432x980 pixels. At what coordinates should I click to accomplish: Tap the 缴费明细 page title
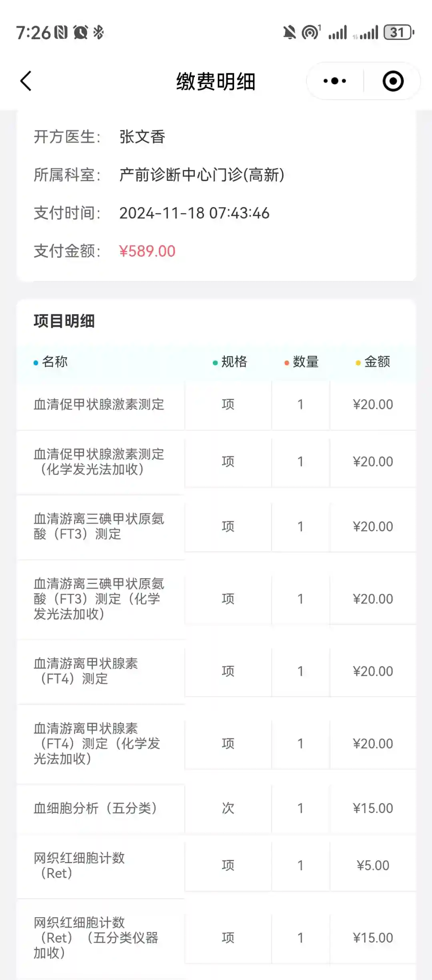[216, 82]
